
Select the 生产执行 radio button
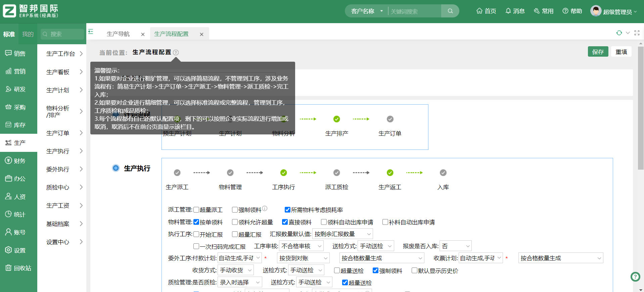[x=116, y=168]
